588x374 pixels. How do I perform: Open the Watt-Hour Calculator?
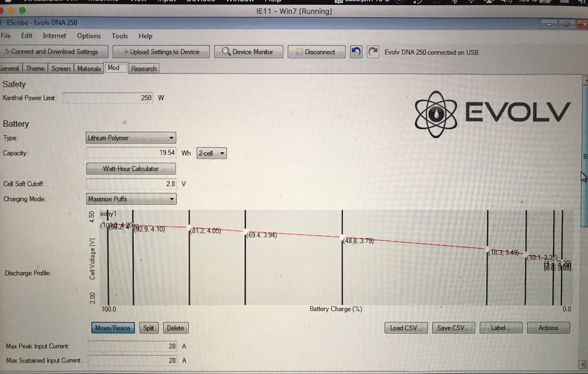[131, 169]
